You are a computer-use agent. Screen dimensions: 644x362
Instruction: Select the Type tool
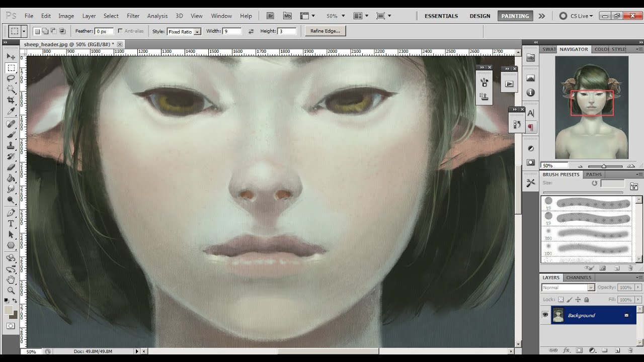tap(11, 224)
